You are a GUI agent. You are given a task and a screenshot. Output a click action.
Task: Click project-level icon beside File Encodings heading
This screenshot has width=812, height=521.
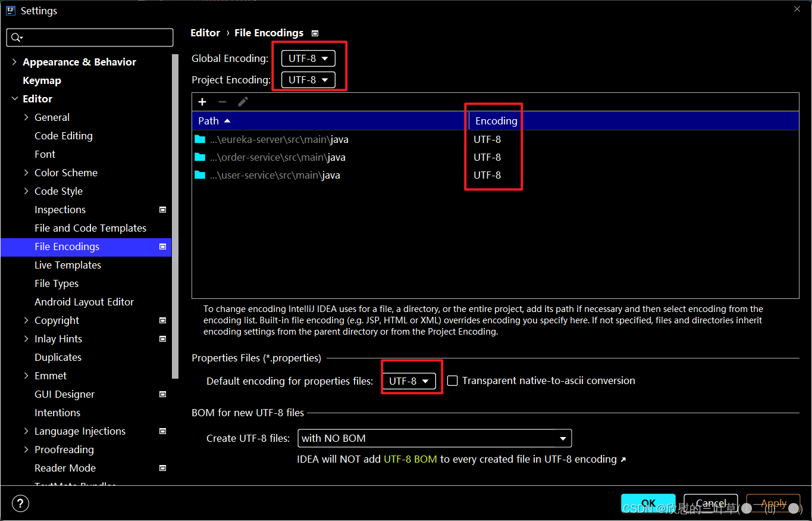(315, 33)
